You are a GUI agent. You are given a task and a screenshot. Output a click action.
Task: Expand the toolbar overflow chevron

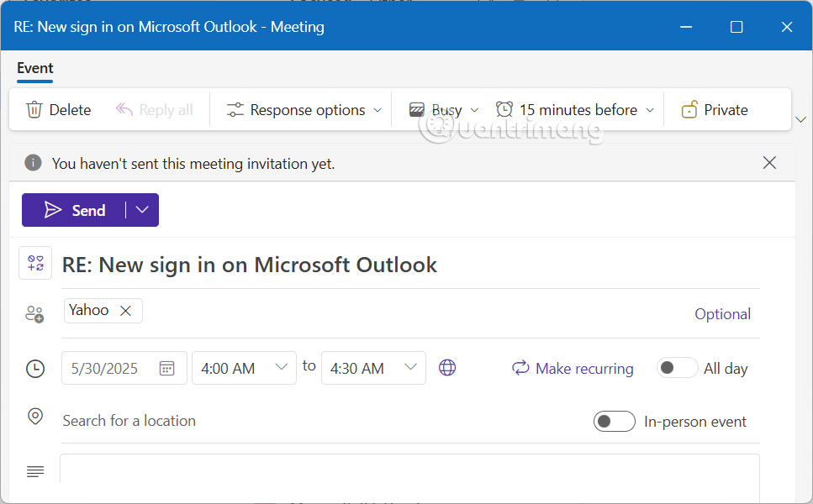[801, 120]
